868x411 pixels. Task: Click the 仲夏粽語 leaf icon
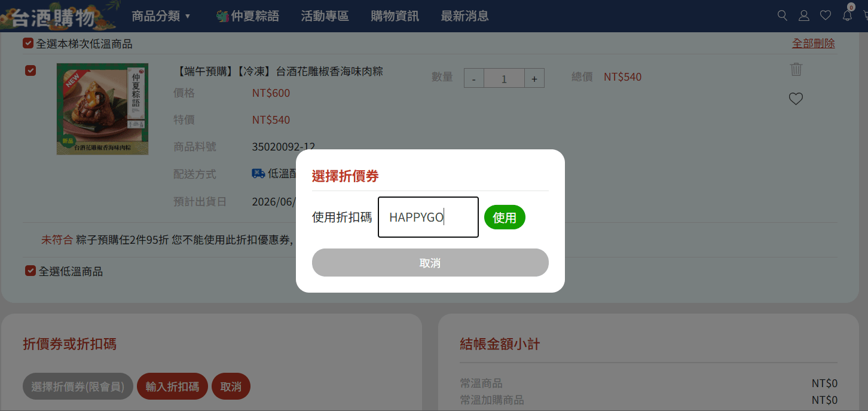(x=223, y=16)
